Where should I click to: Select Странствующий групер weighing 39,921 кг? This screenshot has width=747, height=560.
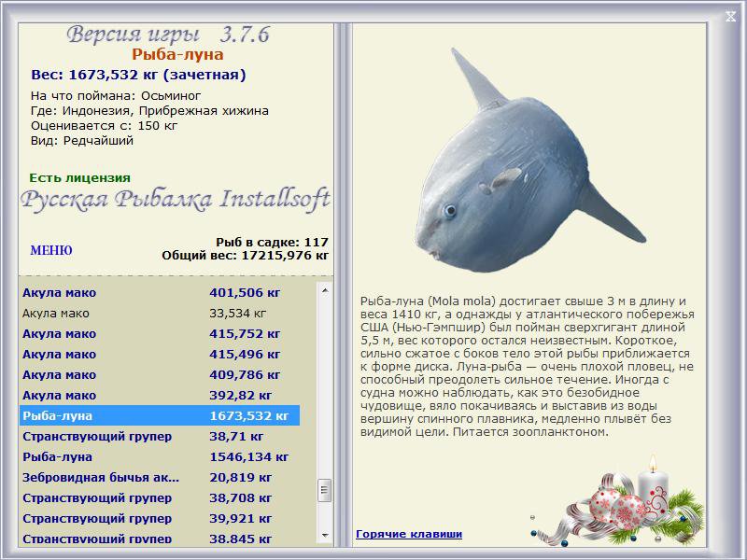pos(160,518)
